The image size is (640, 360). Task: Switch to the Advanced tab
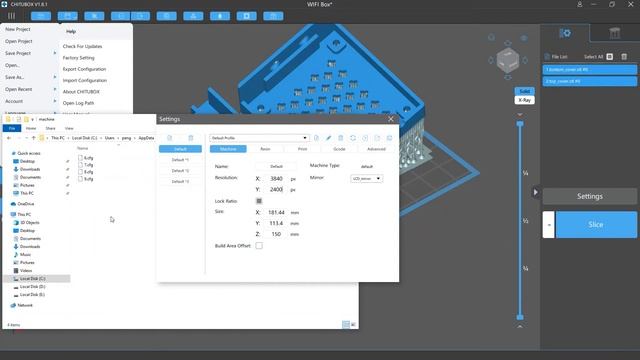376,149
